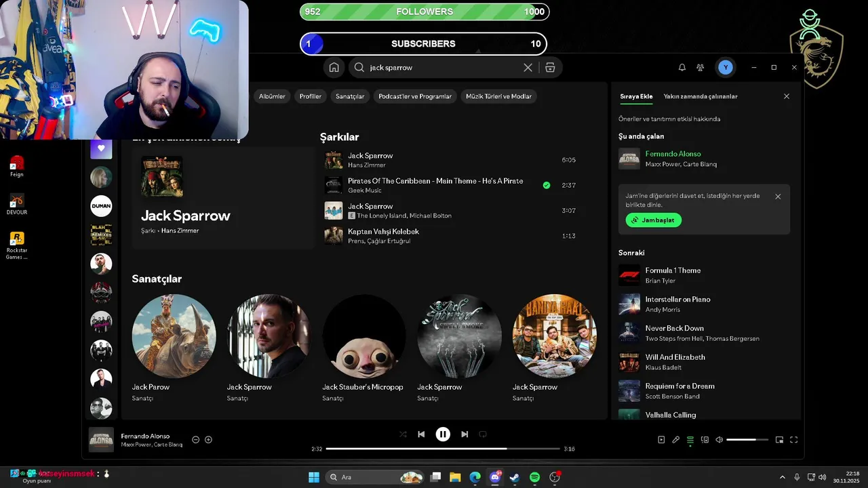Skip to previous track
This screenshot has height=488, width=868.
click(421, 434)
